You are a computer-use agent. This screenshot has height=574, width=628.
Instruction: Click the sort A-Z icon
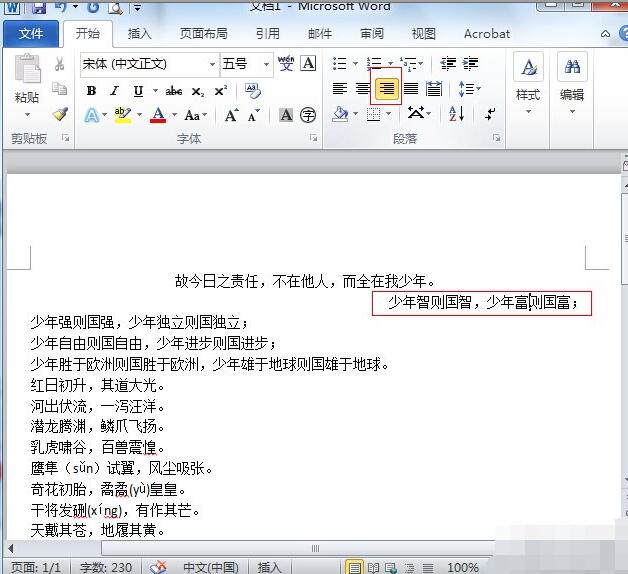[x=455, y=114]
